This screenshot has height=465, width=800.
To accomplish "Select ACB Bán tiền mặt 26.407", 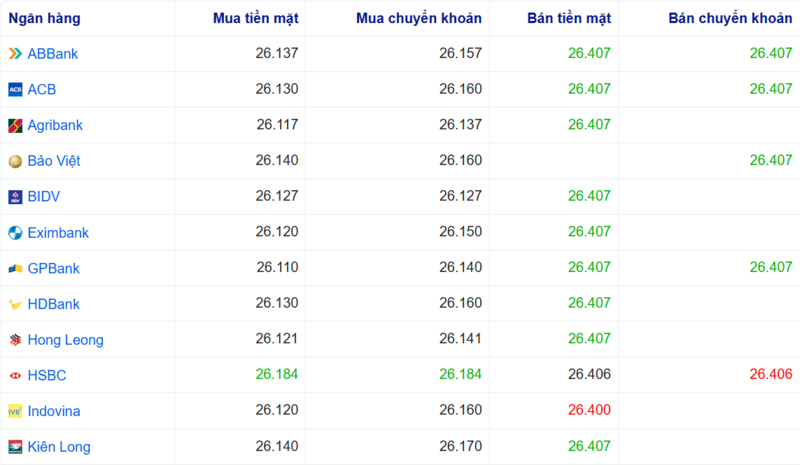I will click(589, 89).
